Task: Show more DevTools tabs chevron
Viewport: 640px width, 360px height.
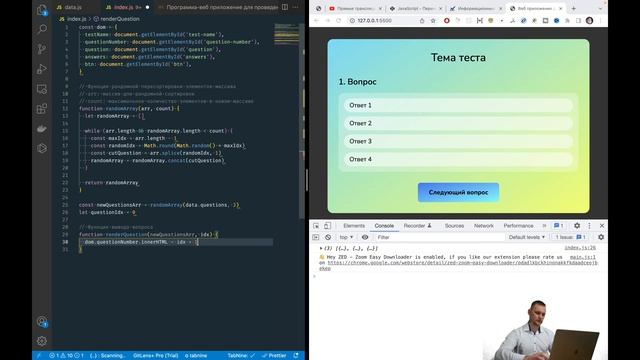Action: tap(544, 226)
